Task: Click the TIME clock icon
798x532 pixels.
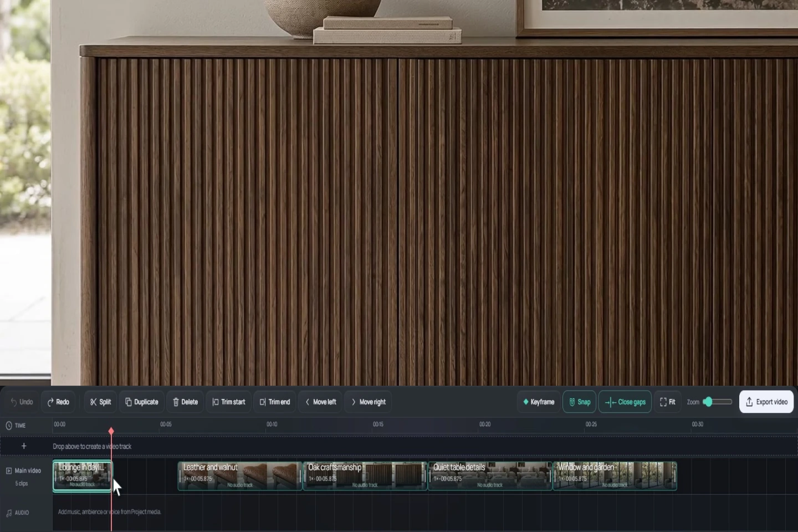Action: (9, 426)
